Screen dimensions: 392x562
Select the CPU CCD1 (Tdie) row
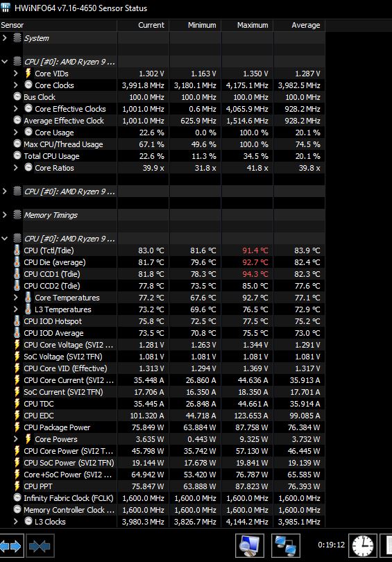162,274
